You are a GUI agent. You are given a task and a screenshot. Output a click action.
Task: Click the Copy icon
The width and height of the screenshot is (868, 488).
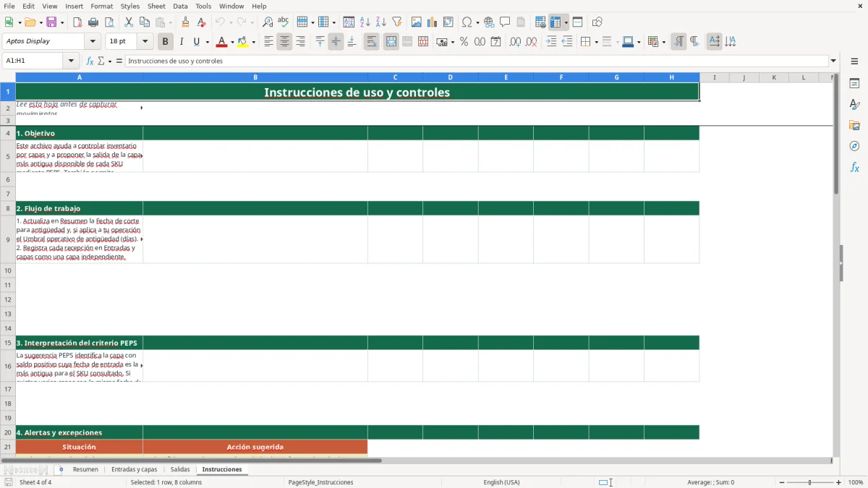145,22
